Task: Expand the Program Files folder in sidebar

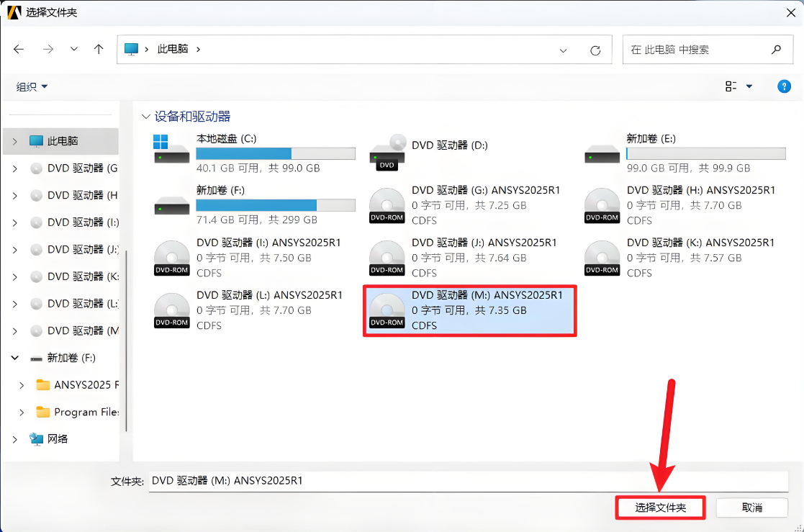Action: [x=22, y=412]
